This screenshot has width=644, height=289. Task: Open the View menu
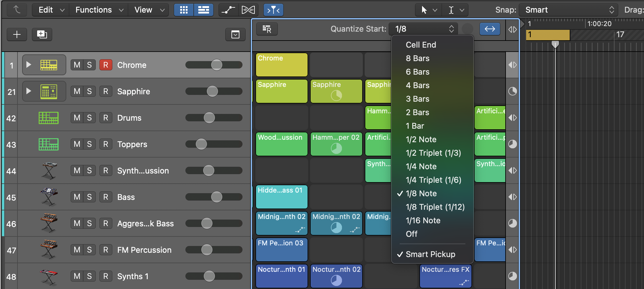tap(143, 10)
